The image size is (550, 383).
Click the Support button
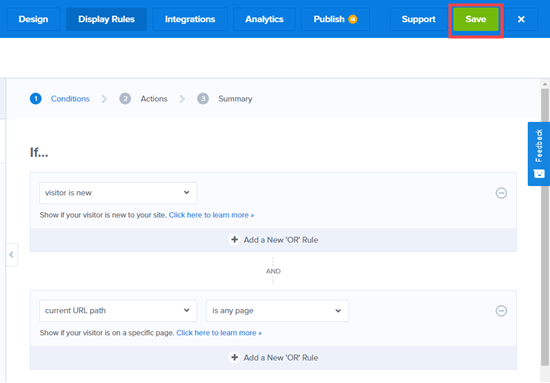click(418, 19)
